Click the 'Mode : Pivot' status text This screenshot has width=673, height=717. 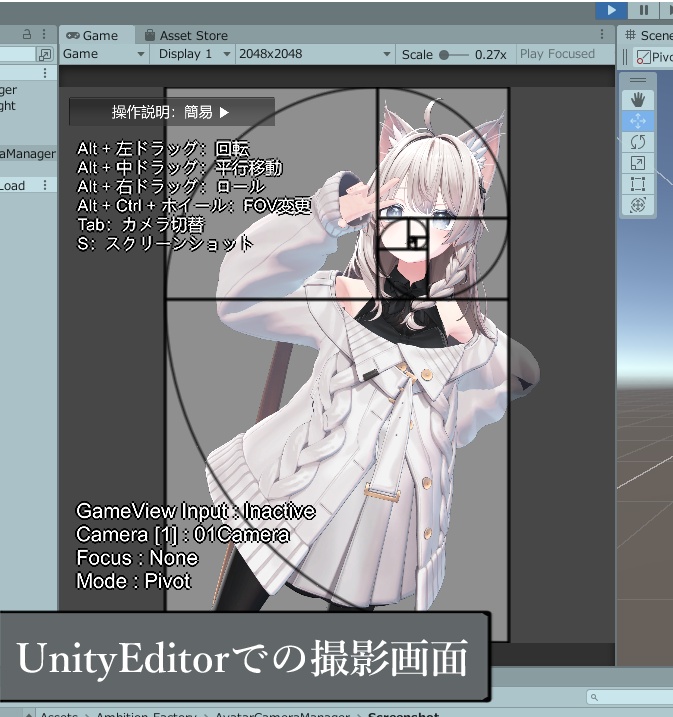(133, 581)
